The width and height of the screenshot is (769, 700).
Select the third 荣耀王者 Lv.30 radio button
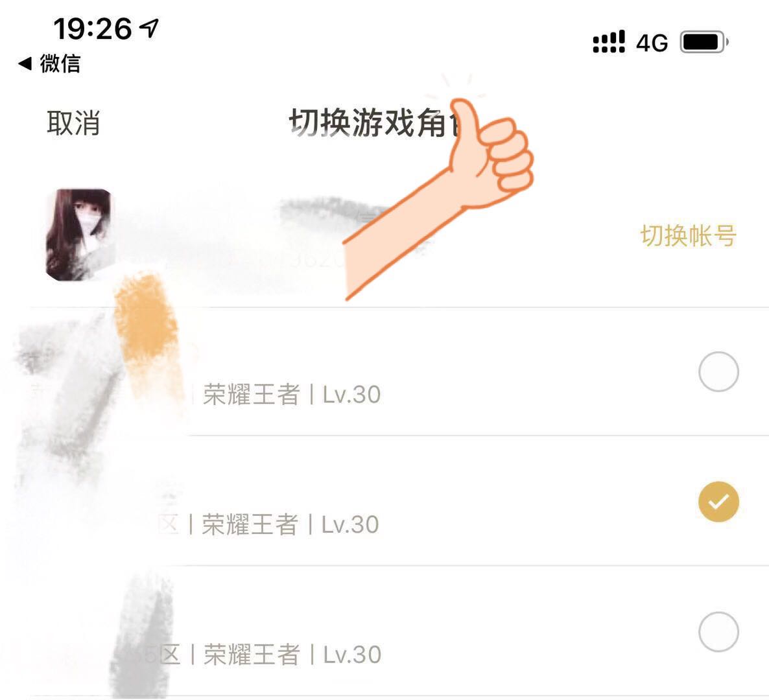click(x=718, y=632)
